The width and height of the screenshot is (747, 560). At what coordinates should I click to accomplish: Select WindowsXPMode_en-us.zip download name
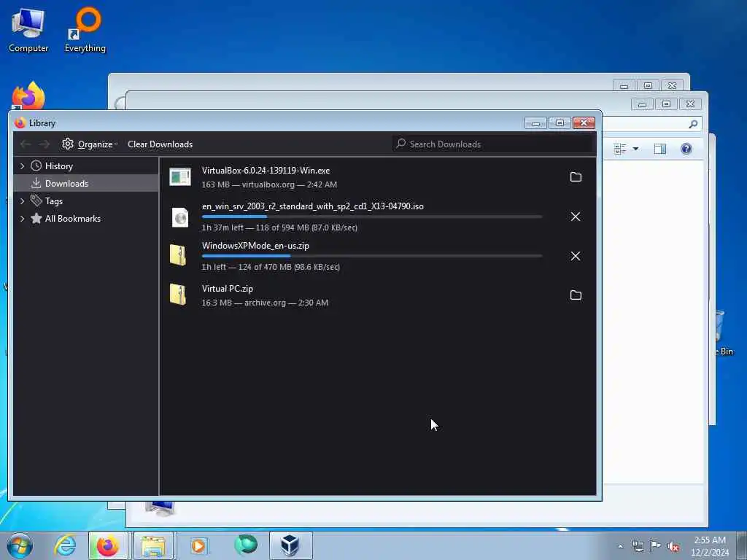[255, 246]
